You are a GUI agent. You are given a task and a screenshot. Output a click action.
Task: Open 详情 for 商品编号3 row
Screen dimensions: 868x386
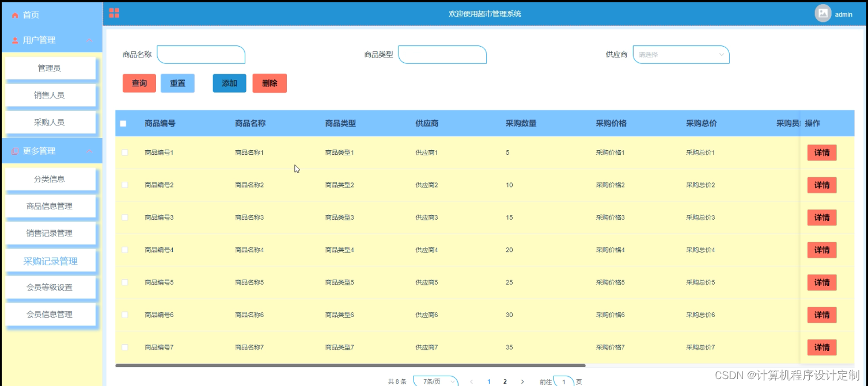(x=822, y=217)
